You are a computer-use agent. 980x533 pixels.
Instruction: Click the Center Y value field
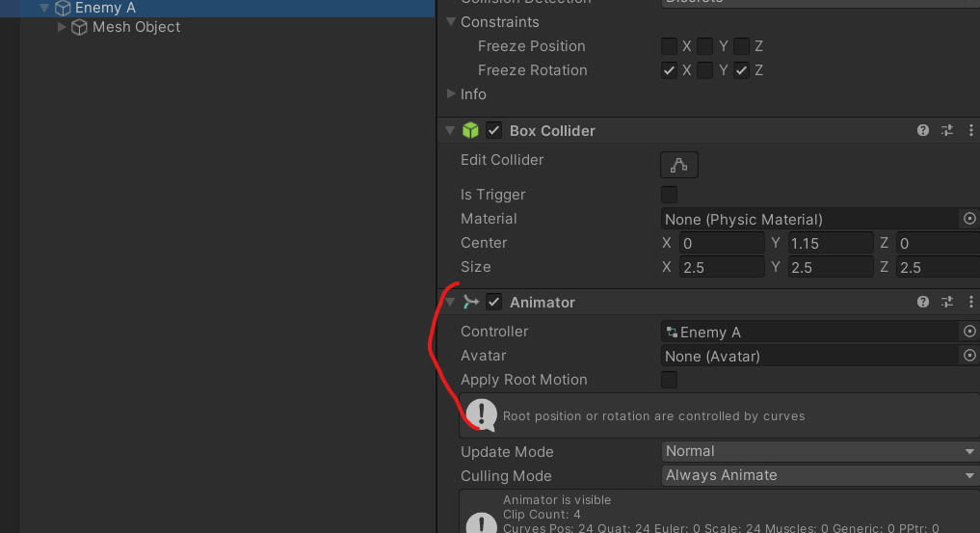[x=831, y=243]
